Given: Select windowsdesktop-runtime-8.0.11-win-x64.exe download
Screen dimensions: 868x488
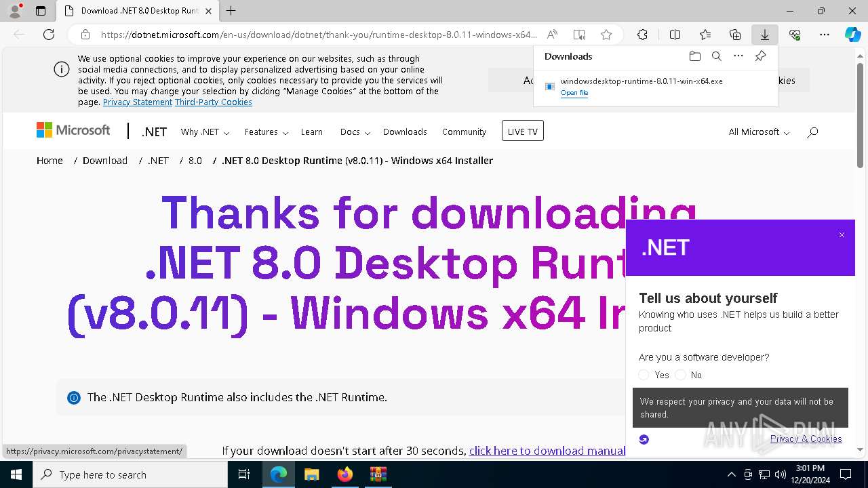Looking at the screenshot, I should (642, 81).
